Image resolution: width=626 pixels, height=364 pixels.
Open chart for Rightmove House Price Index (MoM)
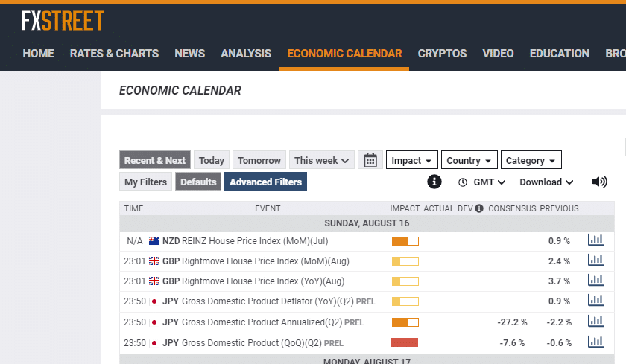click(595, 261)
